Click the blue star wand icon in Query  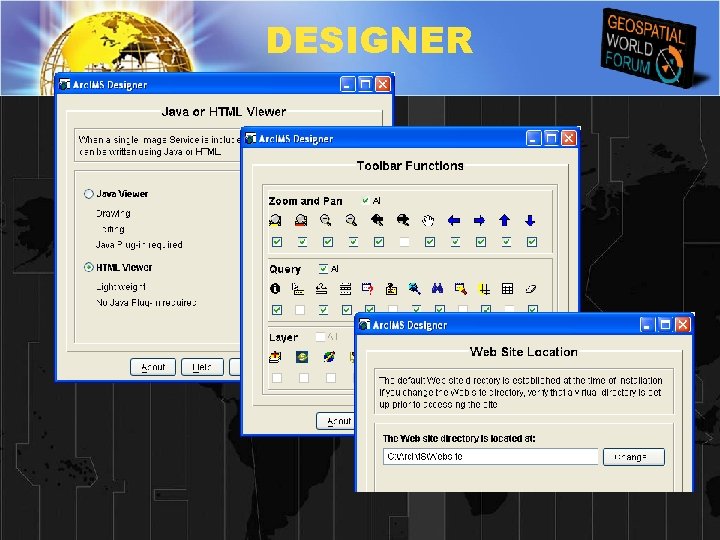[414, 288]
